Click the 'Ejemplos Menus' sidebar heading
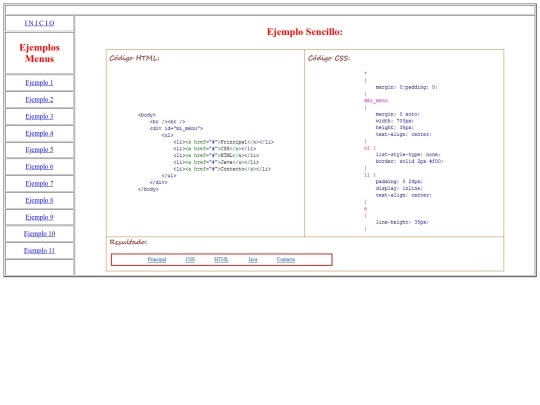Image resolution: width=540 pixels, height=405 pixels. [x=39, y=53]
